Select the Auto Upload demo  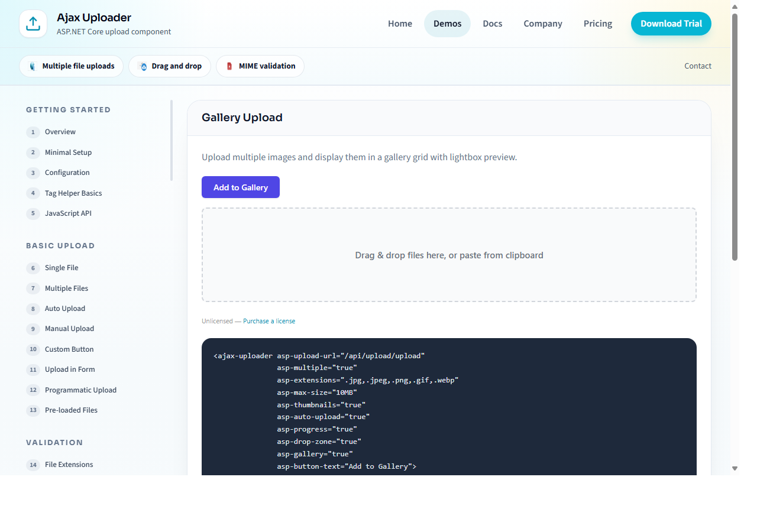[x=65, y=309]
